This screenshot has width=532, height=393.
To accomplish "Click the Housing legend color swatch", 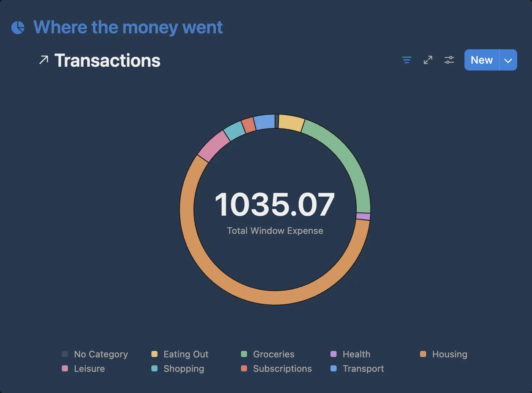I will click(x=423, y=354).
